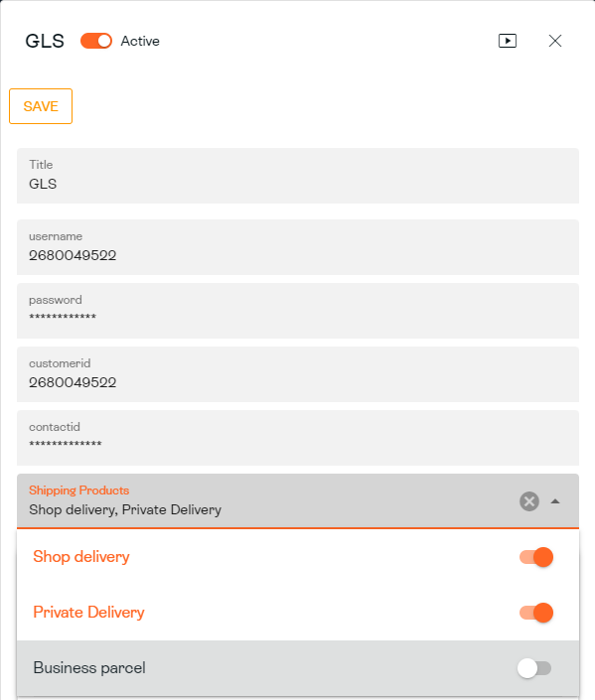Pick the Business parcel option label
Viewport: 595px width, 700px height.
coord(89,668)
